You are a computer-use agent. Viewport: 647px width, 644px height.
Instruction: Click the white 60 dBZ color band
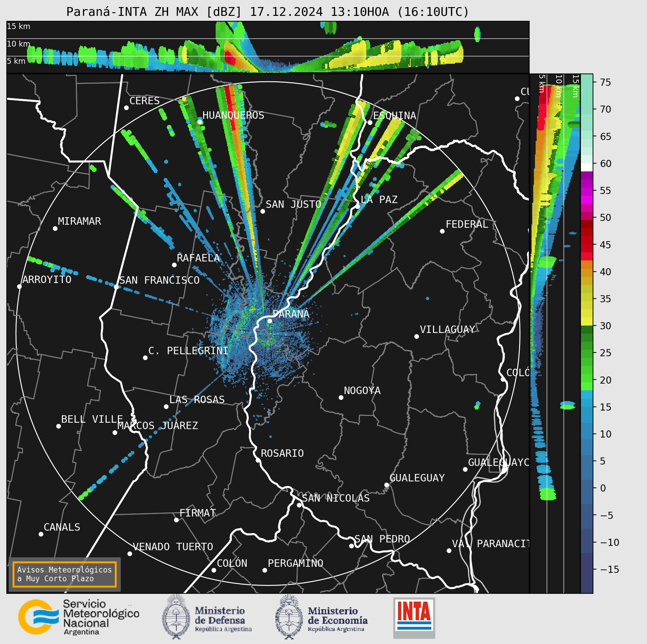[x=587, y=168]
